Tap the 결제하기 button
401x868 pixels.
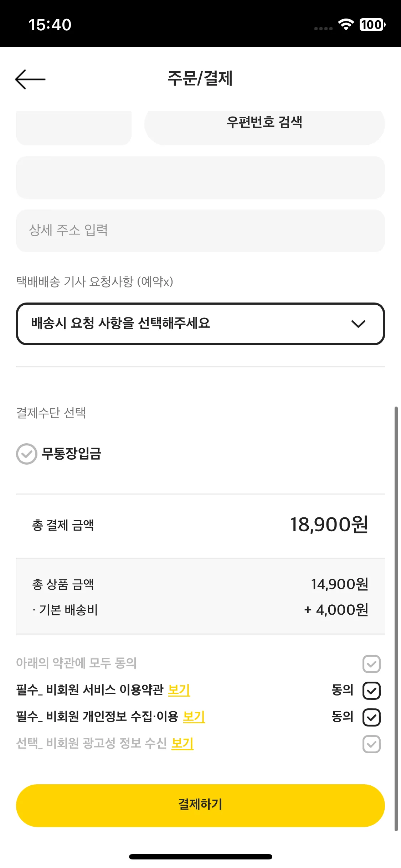[x=200, y=806]
